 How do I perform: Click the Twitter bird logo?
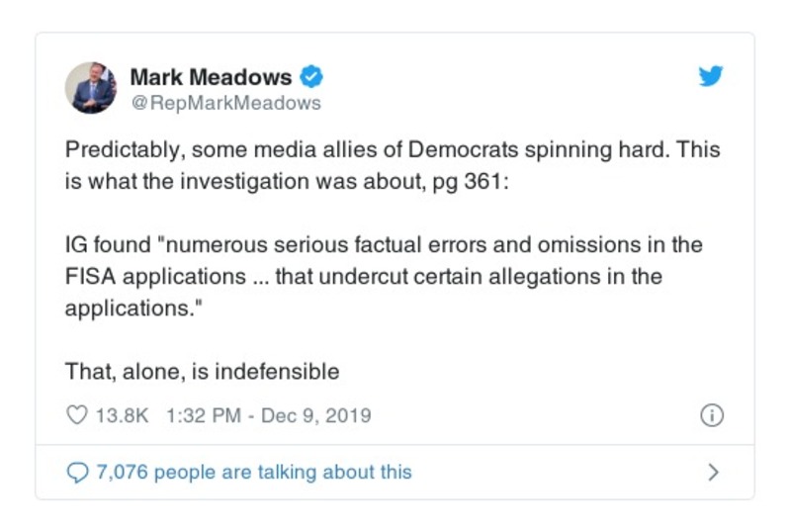coord(710,77)
